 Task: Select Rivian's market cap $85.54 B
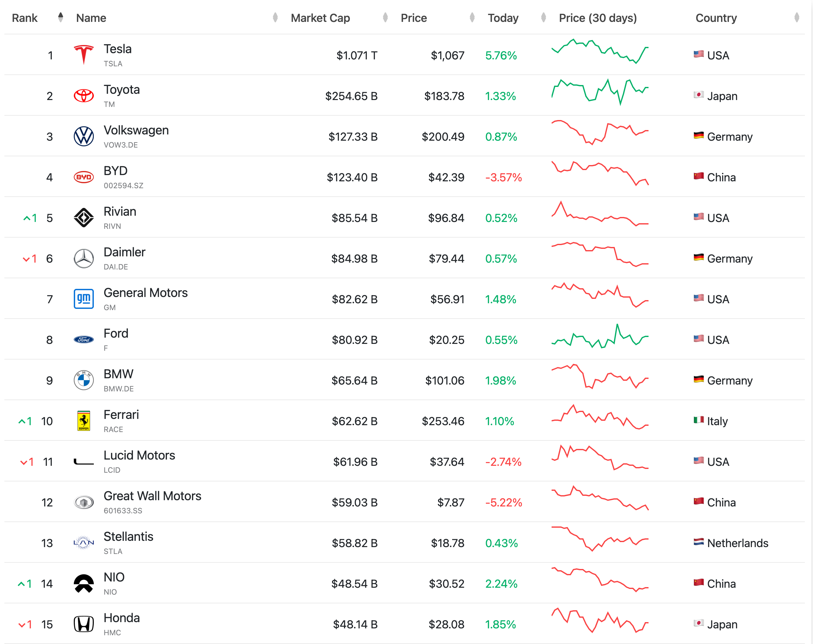(355, 218)
